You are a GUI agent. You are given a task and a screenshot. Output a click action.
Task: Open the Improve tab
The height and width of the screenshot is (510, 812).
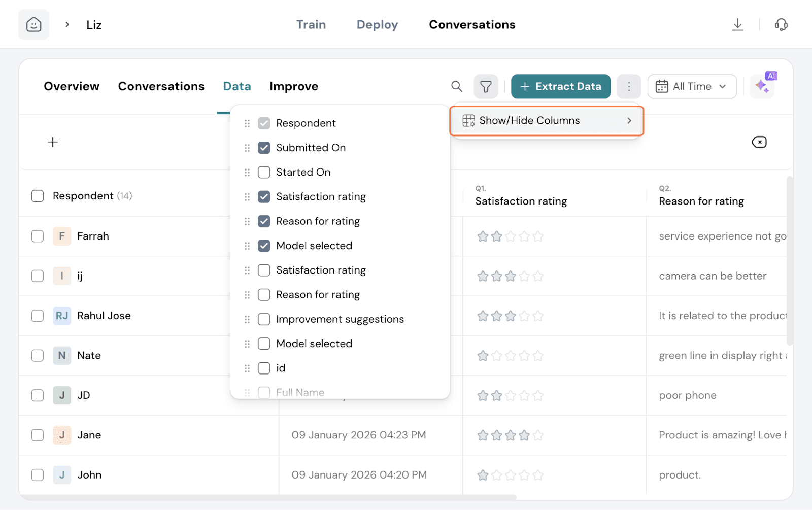click(293, 86)
